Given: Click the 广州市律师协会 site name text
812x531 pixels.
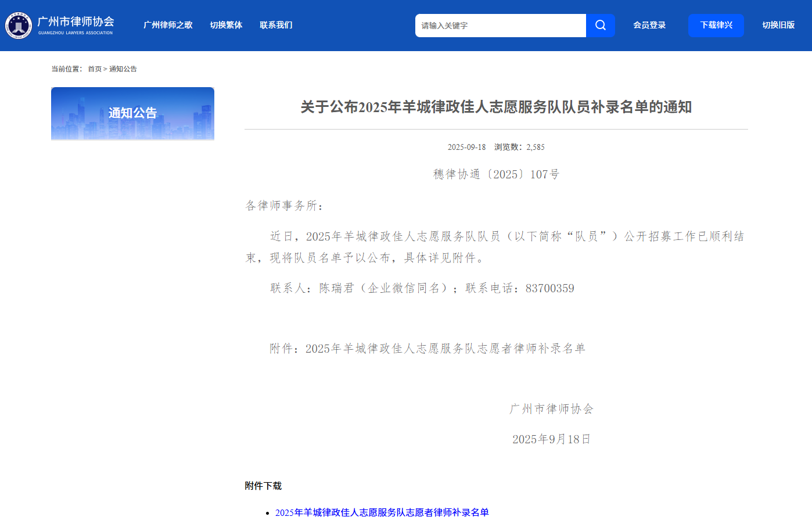Looking at the screenshot, I should coord(76,21).
